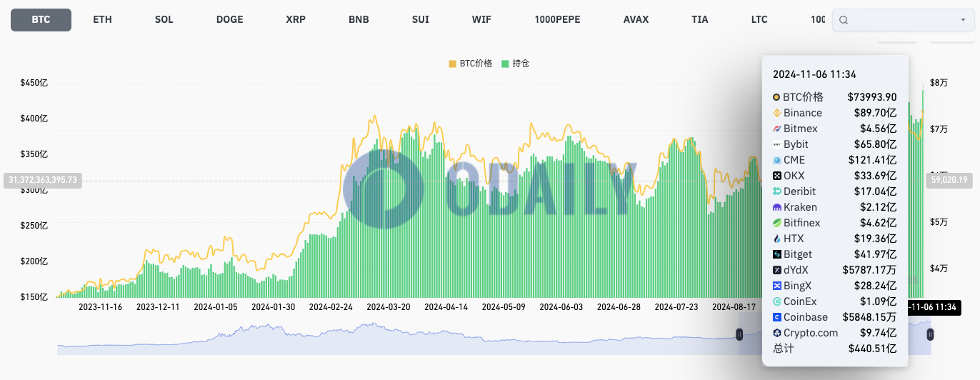Image resolution: width=980 pixels, height=380 pixels.
Task: Click the 31,372,363,395.73 axis pointer label
Action: [43, 181]
